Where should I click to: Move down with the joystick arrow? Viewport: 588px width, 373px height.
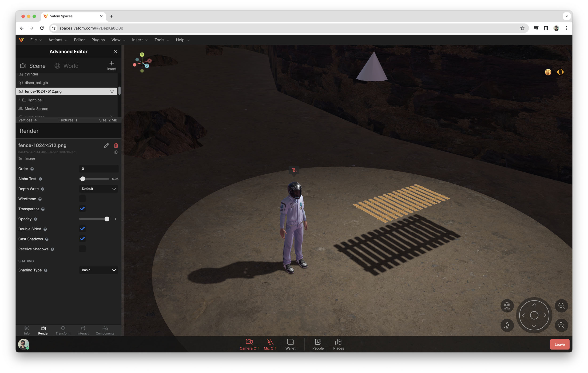534,326
